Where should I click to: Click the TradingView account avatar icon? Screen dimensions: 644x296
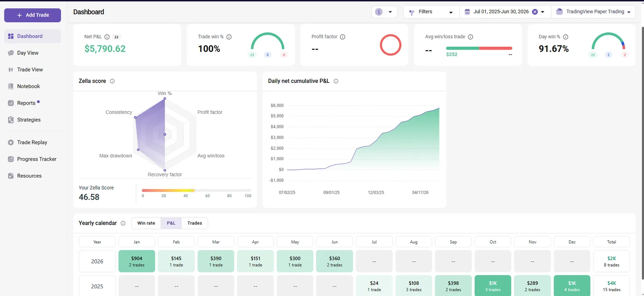pos(559,12)
